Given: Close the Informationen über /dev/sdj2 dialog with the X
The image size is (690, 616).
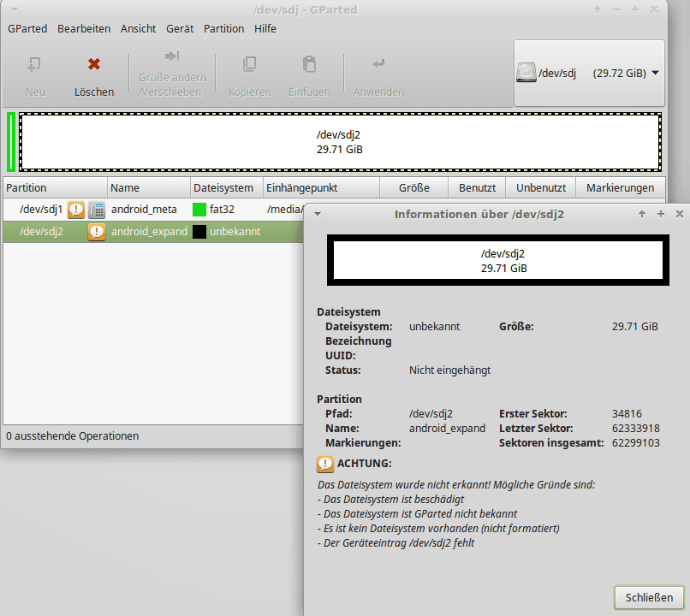Looking at the screenshot, I should pyautogui.click(x=680, y=214).
